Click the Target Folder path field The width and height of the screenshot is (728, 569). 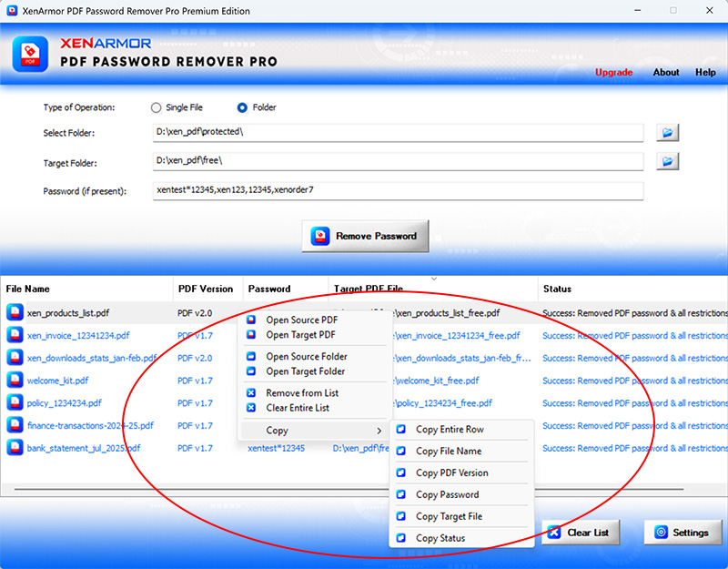pos(398,161)
